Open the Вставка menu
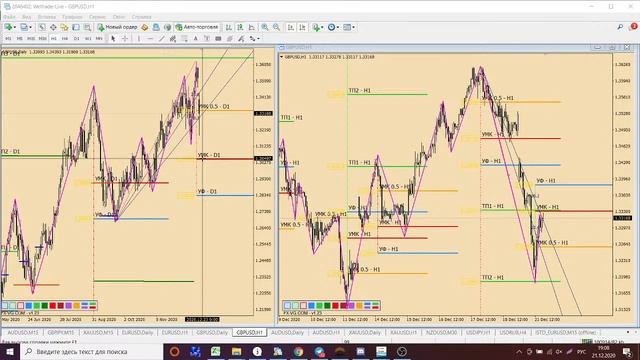Viewport: 640px width, 360px height. point(47,17)
